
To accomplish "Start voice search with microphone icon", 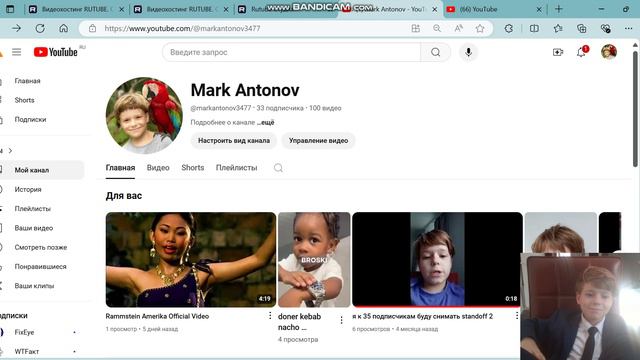I will [x=468, y=52].
